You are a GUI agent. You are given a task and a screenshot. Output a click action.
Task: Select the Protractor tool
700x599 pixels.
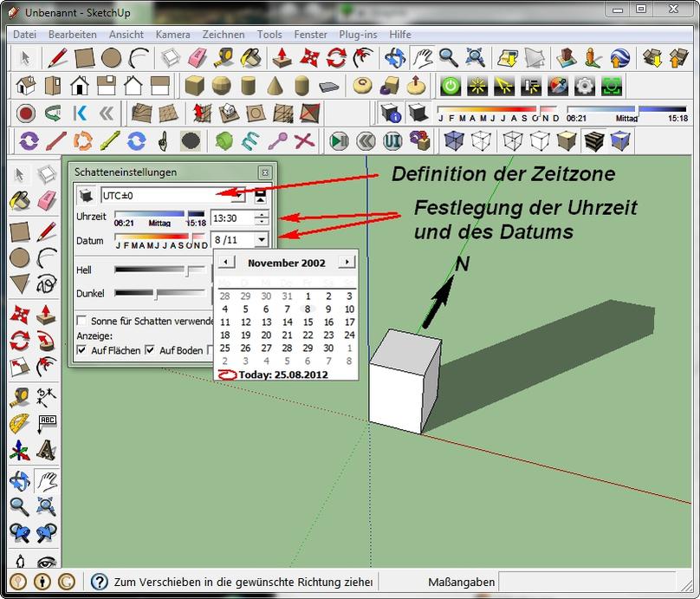(19, 424)
